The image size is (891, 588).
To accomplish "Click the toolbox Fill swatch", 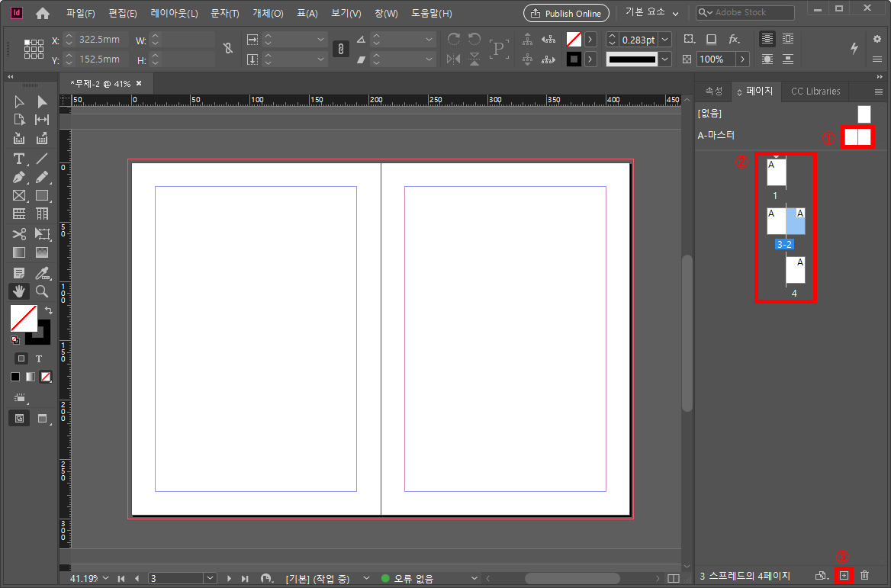I will 24,318.
